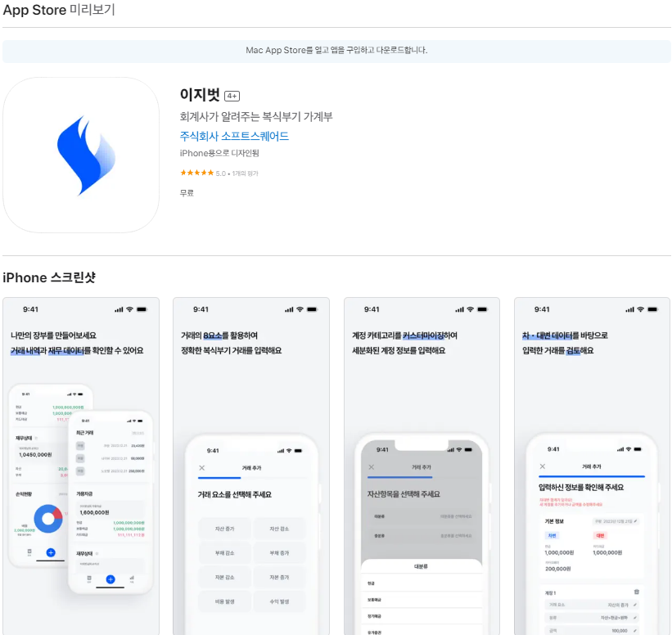Screen dimensions: 672x635
Task: Open the third screenshot about 계정 카테고리
Action: click(422, 466)
